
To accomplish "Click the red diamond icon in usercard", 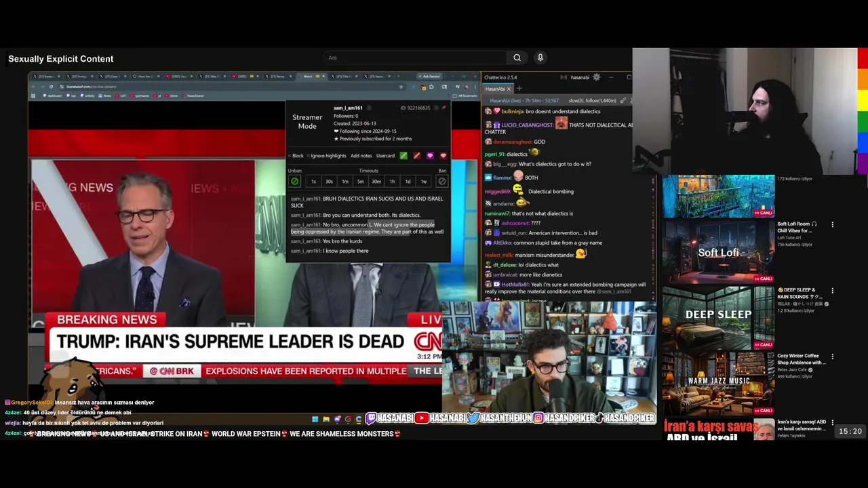I will click(x=443, y=156).
